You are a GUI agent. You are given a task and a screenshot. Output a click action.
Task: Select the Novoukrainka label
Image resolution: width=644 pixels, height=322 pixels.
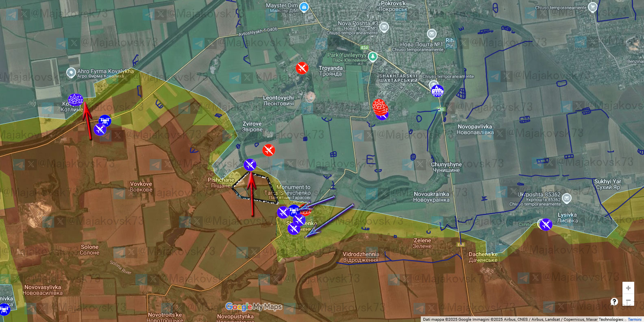[x=431, y=197]
